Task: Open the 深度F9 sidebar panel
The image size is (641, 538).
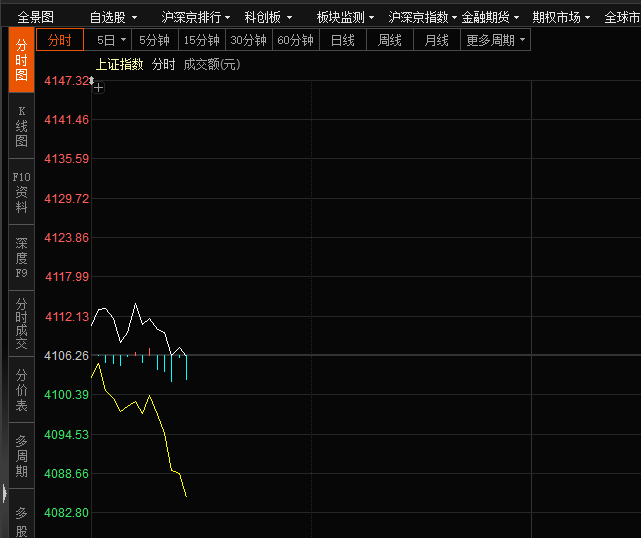Action: pyautogui.click(x=22, y=258)
